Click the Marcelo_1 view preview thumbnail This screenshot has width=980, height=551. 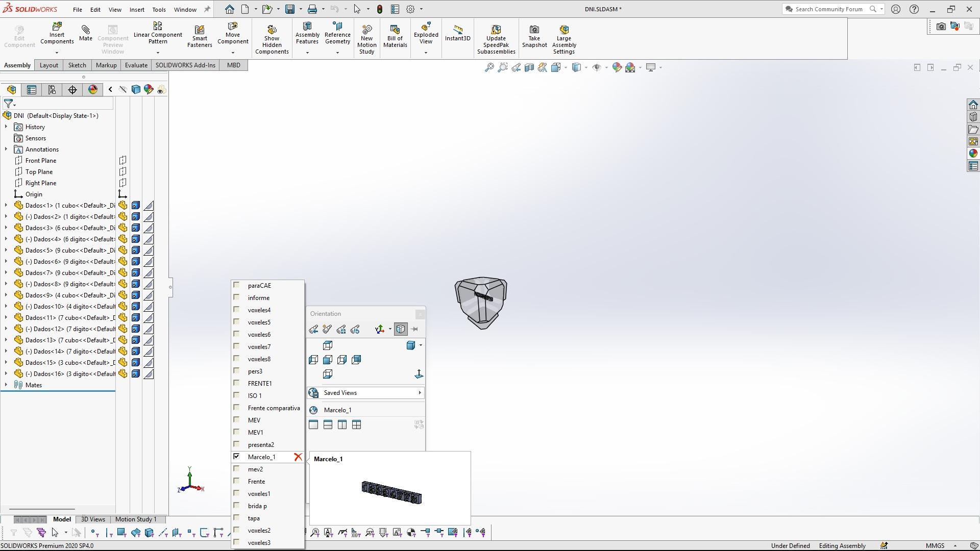(x=391, y=493)
